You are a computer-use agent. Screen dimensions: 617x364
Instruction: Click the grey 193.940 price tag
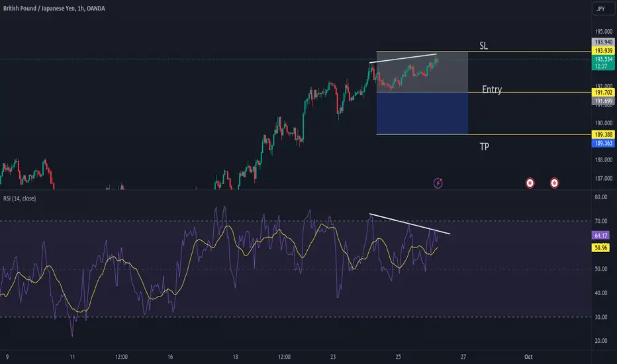pos(603,42)
